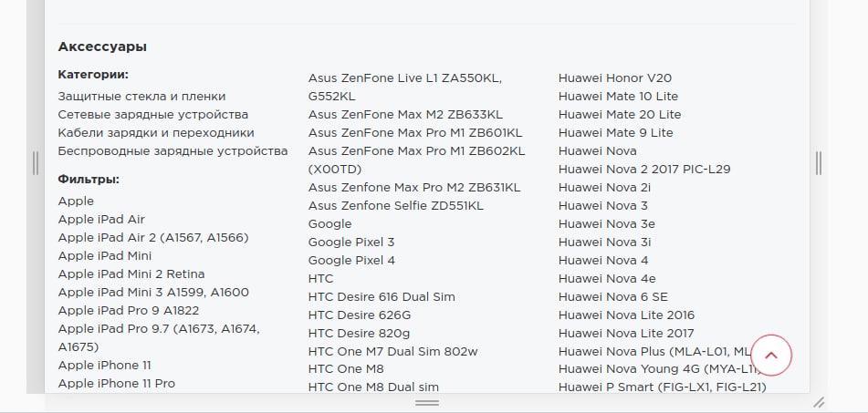
Task: Select the Huawei Nova 3 filter
Action: pos(603,206)
